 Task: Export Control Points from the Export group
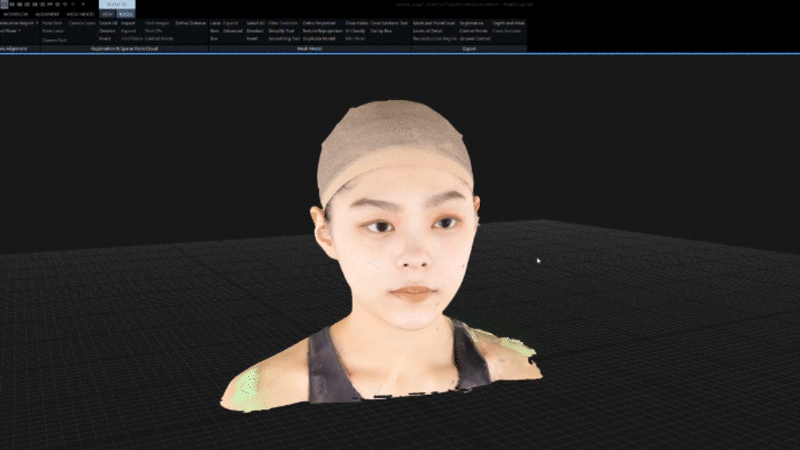(x=473, y=31)
